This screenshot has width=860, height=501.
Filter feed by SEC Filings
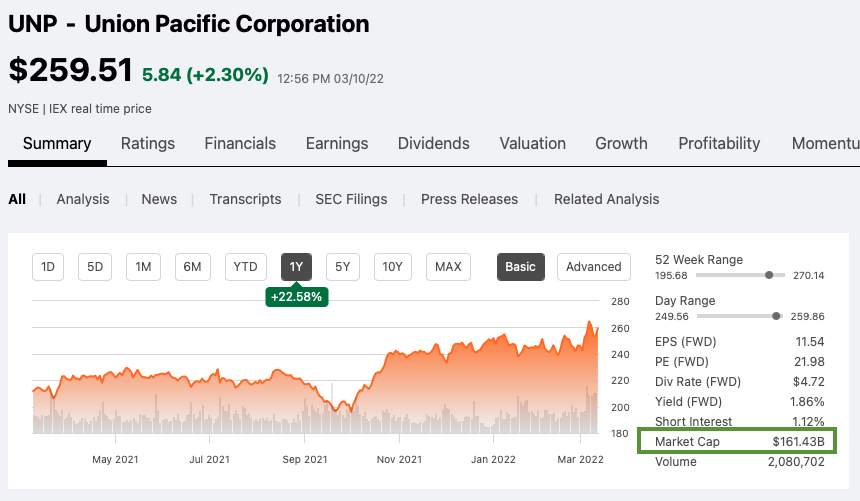[351, 199]
